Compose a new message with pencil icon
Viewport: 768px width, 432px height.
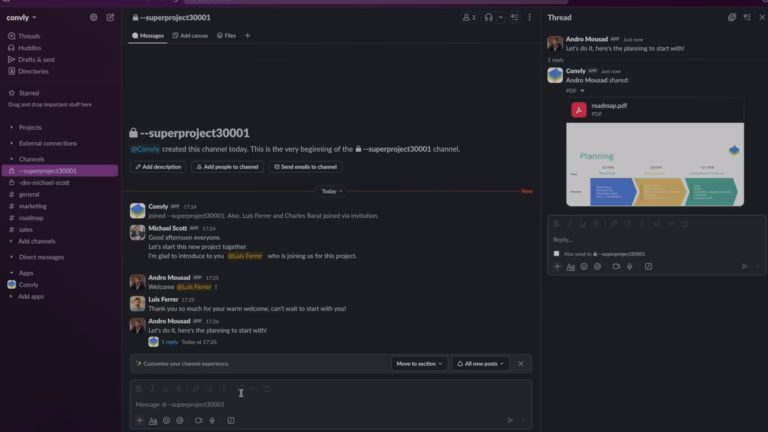(x=110, y=17)
